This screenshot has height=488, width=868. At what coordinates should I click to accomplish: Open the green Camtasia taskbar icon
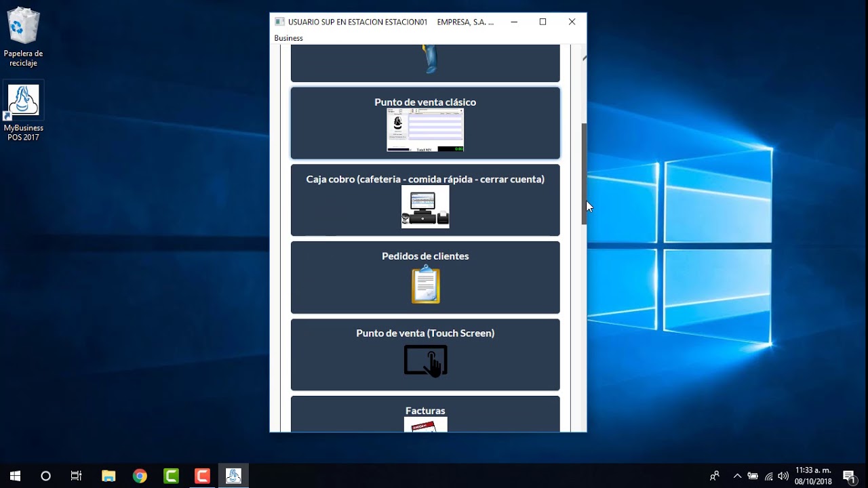pos(171,476)
